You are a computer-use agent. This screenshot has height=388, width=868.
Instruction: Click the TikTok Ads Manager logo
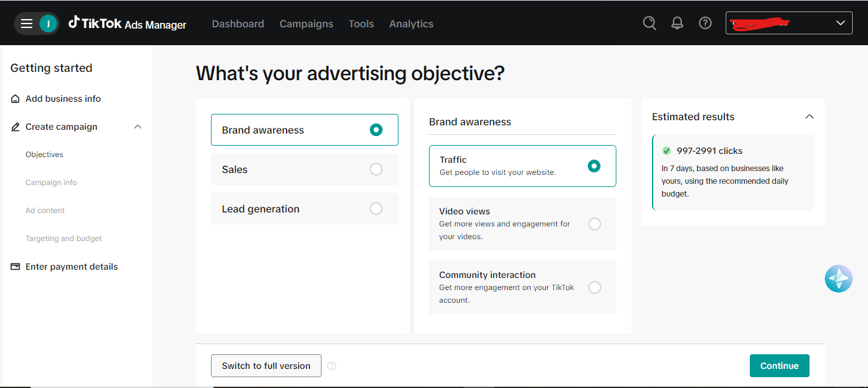point(127,24)
